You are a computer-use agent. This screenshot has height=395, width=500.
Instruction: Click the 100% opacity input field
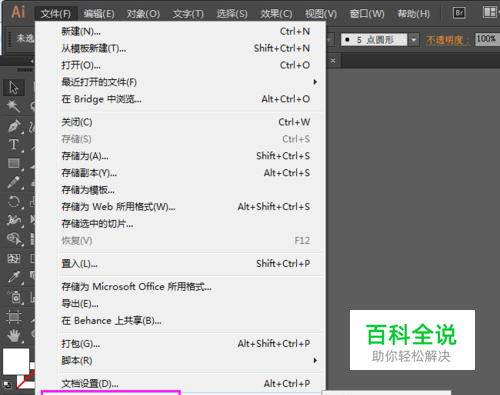coord(487,39)
